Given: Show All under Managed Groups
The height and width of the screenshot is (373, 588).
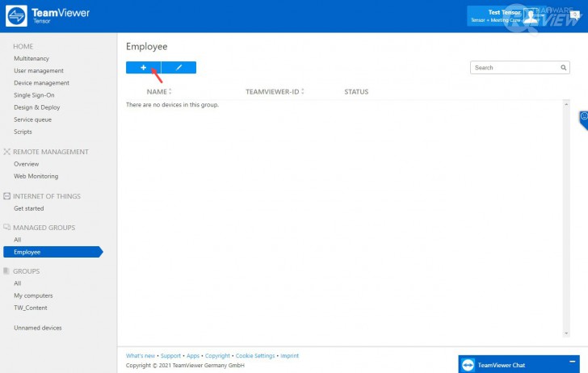Looking at the screenshot, I should tap(17, 240).
